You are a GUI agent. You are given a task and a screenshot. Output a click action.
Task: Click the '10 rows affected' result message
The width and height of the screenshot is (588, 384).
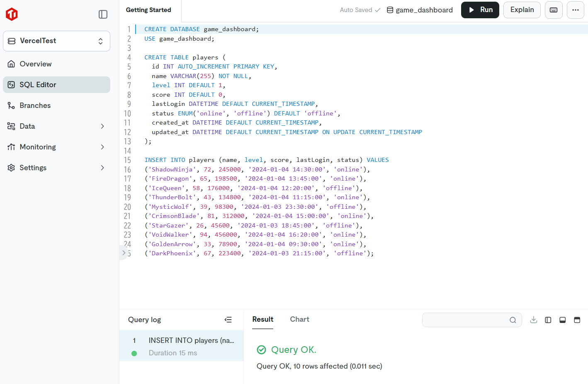[319, 366]
